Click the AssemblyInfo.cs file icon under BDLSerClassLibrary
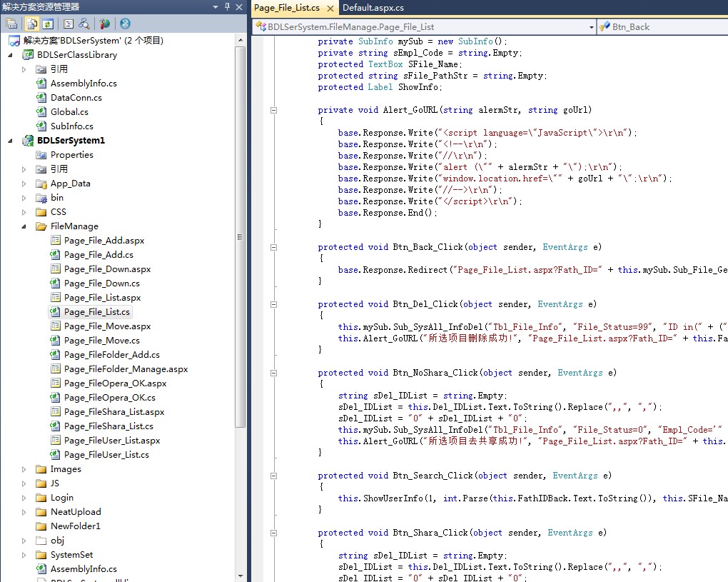The width and height of the screenshot is (728, 582). 41,83
